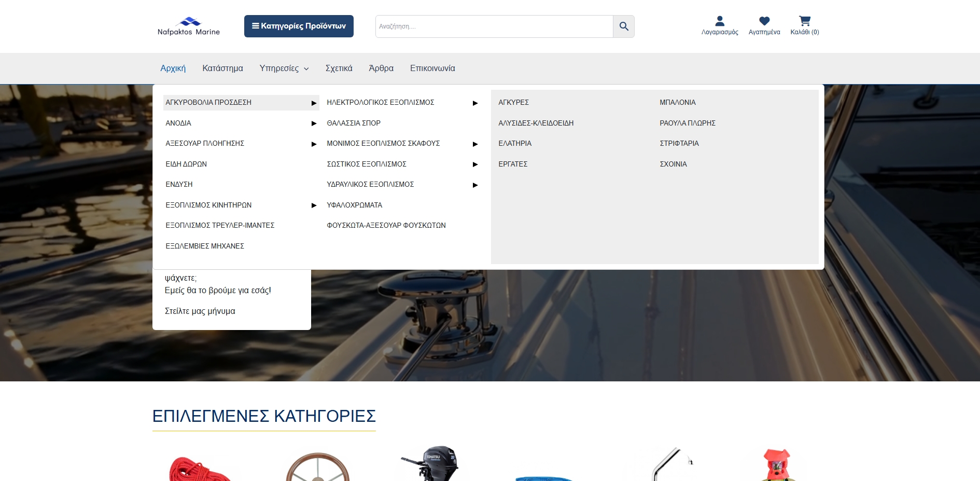This screenshot has height=481, width=980.
Task: Select ΕΞΩΛΕΜΒΙΕΣ ΜΗΧΑΝΕΣ category
Action: point(205,246)
